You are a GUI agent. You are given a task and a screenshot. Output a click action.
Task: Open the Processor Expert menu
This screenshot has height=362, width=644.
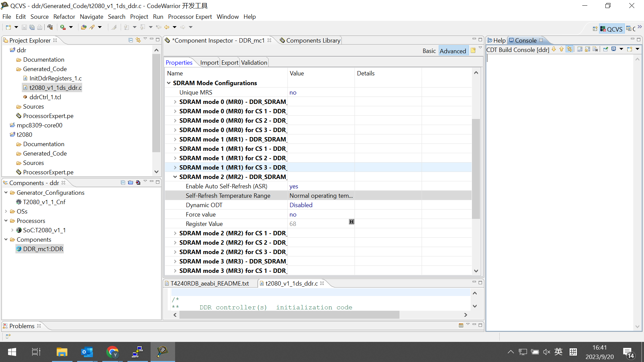(x=190, y=17)
